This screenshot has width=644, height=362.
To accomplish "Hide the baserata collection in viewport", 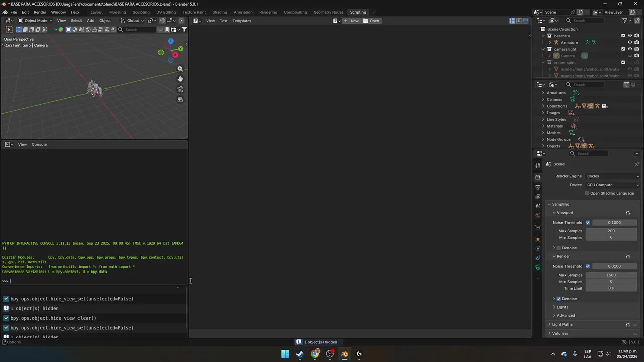I will click(630, 36).
